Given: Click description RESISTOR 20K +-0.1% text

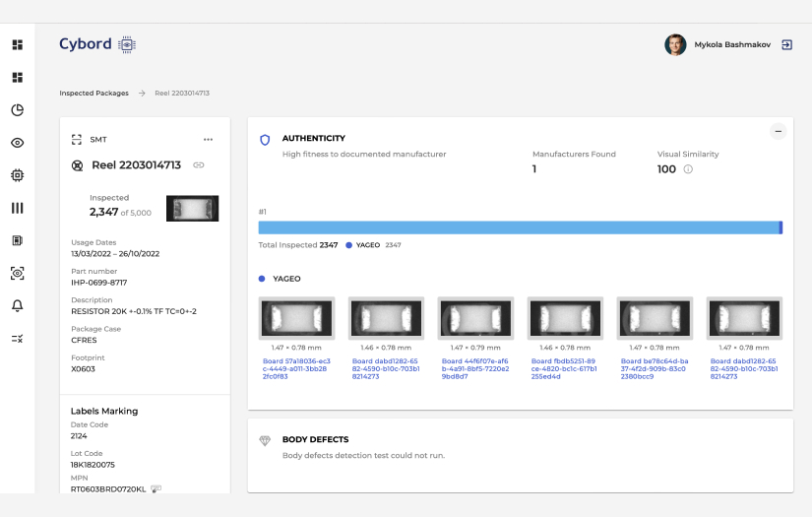Looking at the screenshot, I should 134,311.
